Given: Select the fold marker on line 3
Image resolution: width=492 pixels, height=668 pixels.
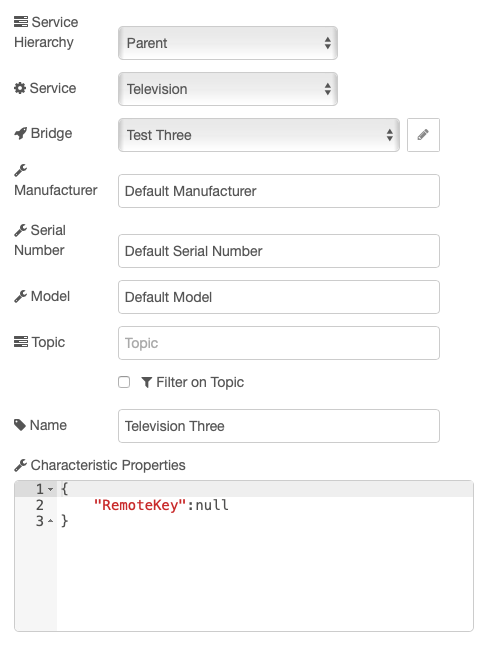Looking at the screenshot, I should point(51,521).
